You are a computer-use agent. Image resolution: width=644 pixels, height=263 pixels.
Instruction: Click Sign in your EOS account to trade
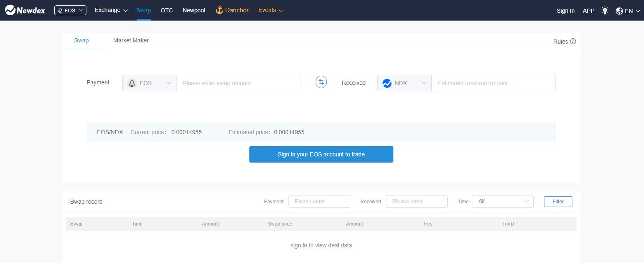(x=321, y=154)
